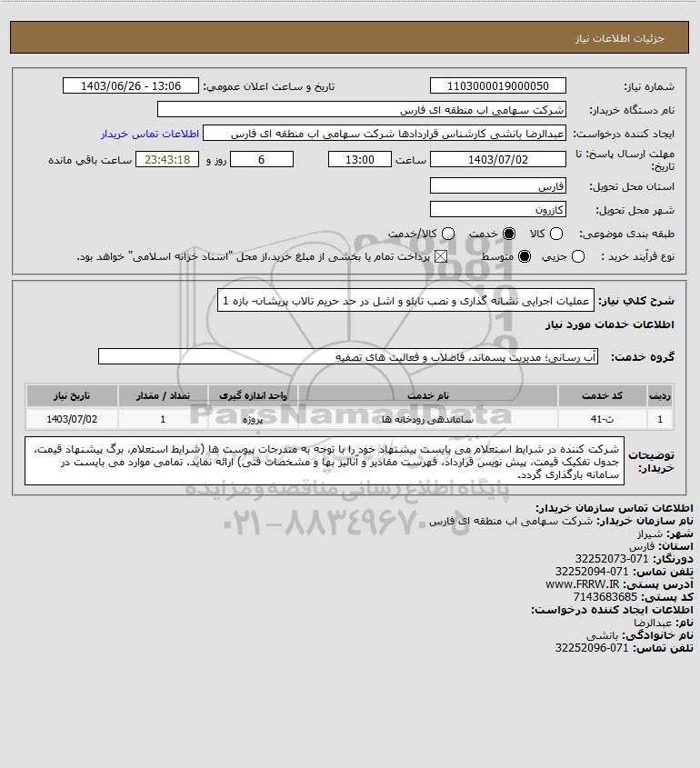Click the deadline date field 1403/07/02
700x768 pixels.
coord(497,160)
